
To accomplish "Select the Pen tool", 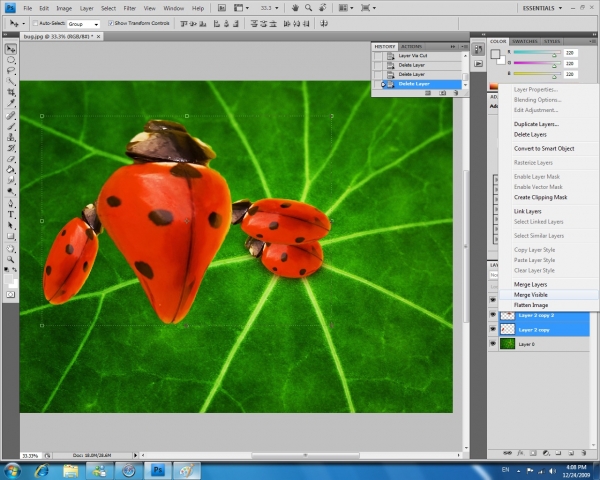I will coord(11,203).
